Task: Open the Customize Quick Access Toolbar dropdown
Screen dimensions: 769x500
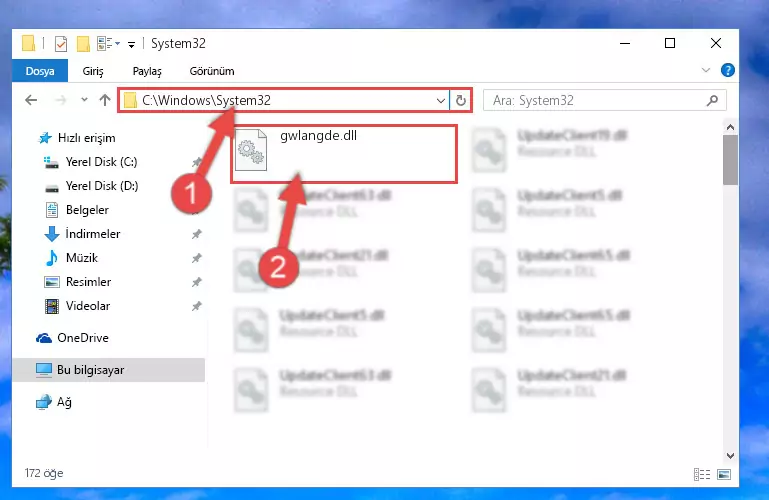Action: [131, 45]
